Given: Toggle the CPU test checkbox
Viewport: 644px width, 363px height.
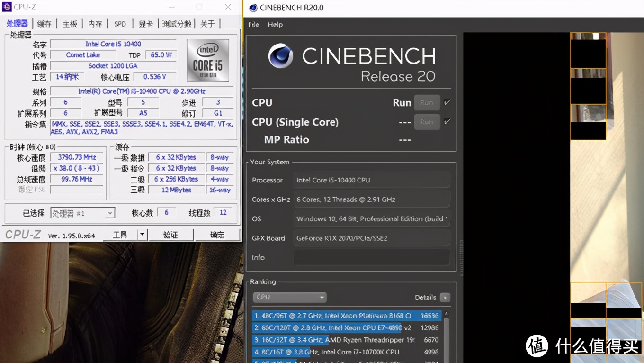Looking at the screenshot, I should (447, 102).
